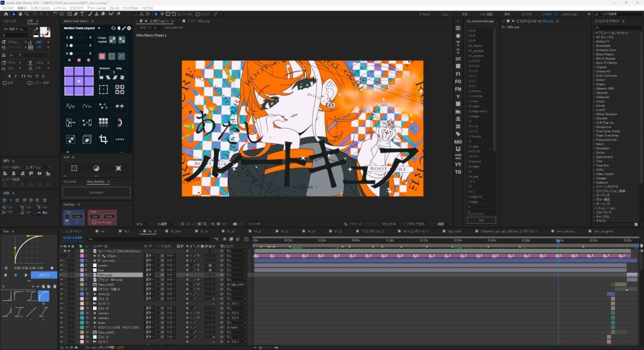
Task: Open Motion Tools settings gear
Action: pyautogui.click(x=130, y=28)
